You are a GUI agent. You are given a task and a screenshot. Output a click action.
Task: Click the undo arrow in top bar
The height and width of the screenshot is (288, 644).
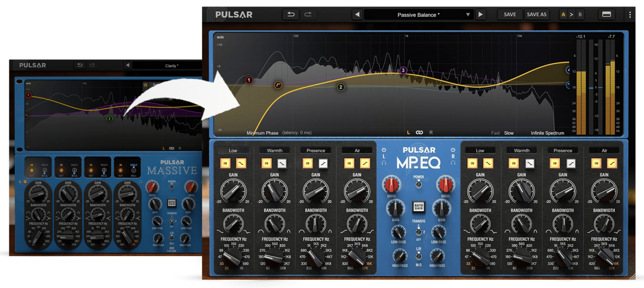tap(291, 15)
